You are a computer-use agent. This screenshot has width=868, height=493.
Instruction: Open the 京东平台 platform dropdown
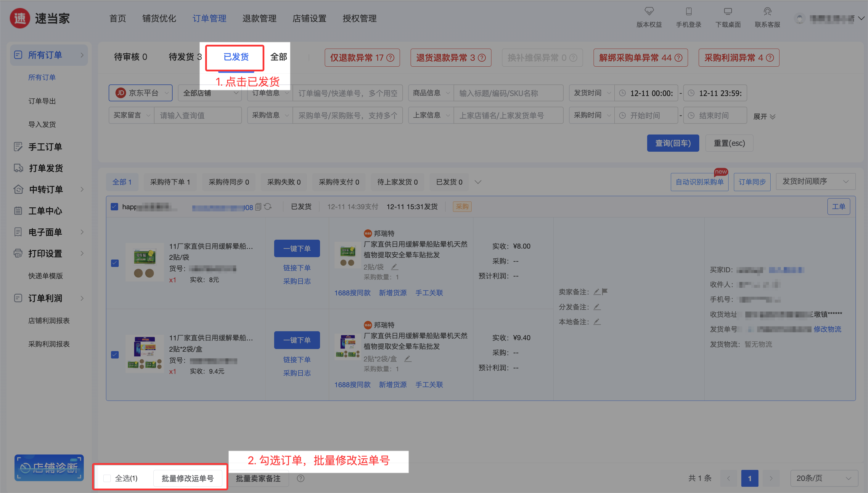pos(141,93)
